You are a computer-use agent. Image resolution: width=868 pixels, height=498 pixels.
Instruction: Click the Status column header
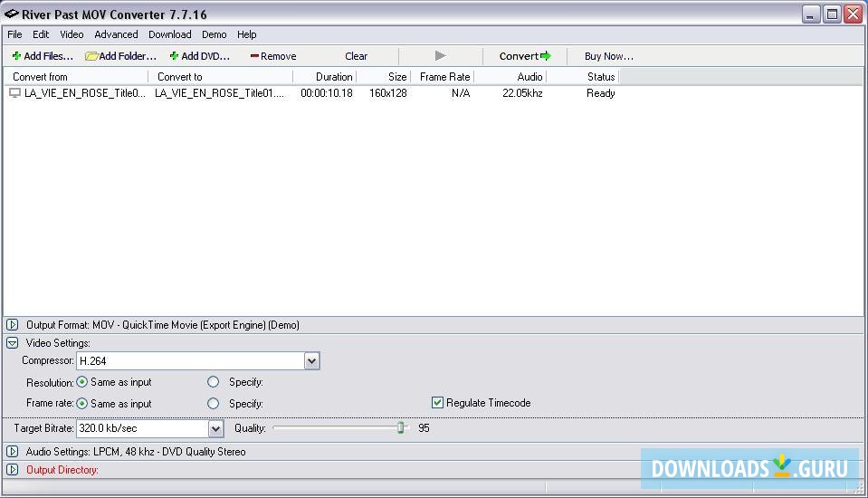coord(583,76)
